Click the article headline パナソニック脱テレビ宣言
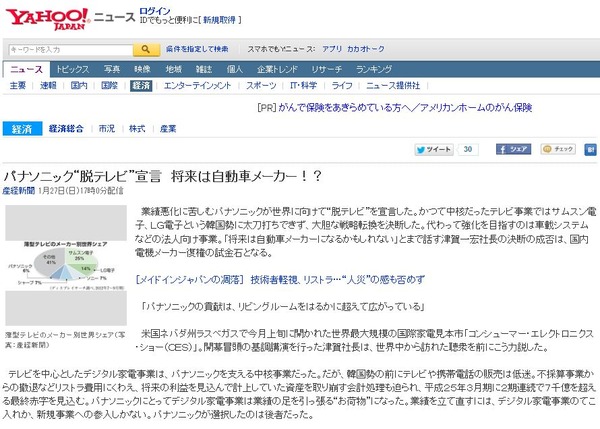Screen dimensions: 600x429 click(163, 176)
